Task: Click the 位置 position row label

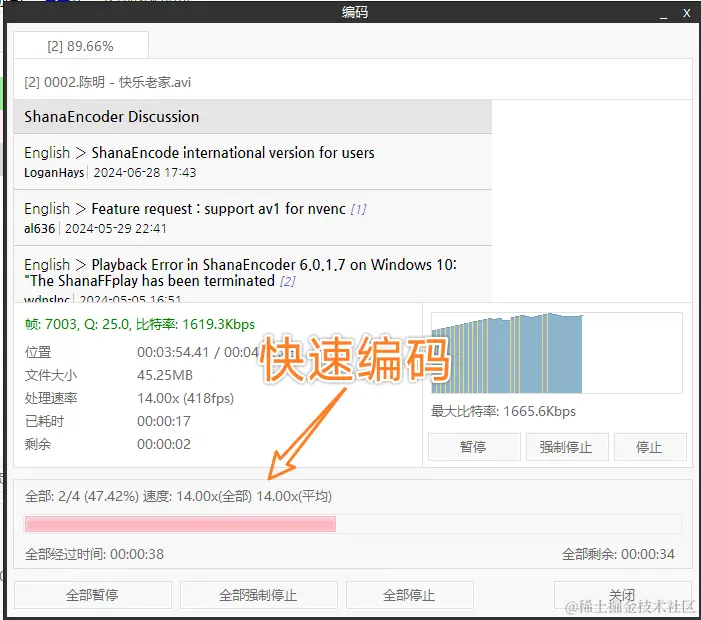Action: coord(38,352)
